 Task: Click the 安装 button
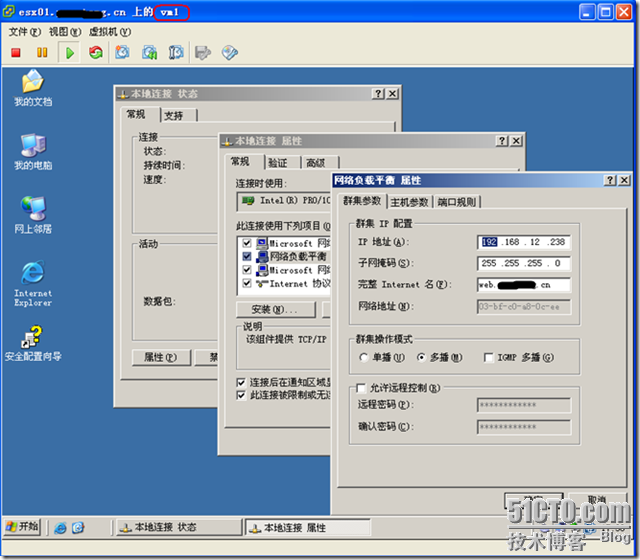click(275, 310)
